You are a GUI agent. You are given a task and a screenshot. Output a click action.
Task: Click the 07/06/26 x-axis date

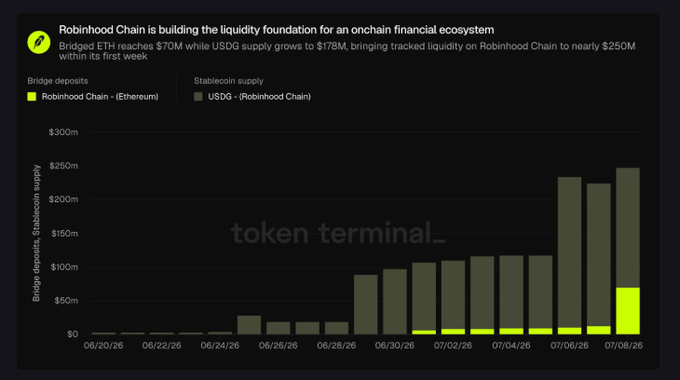[569, 345]
